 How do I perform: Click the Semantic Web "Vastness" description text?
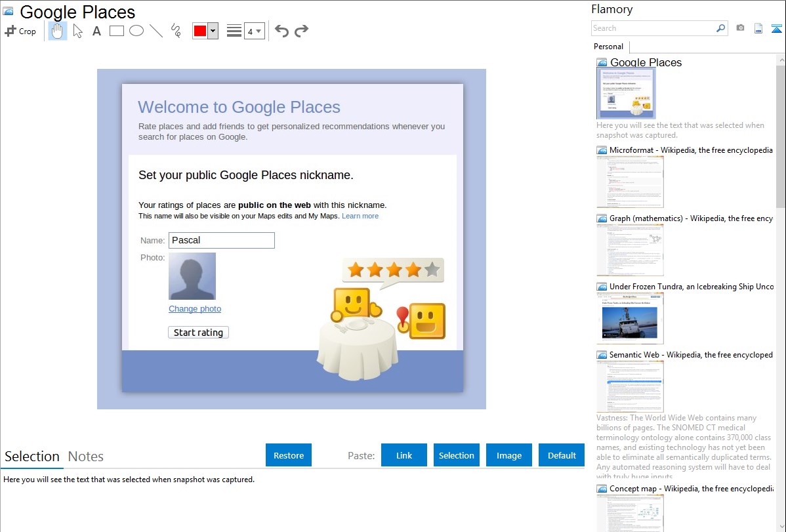pos(684,447)
